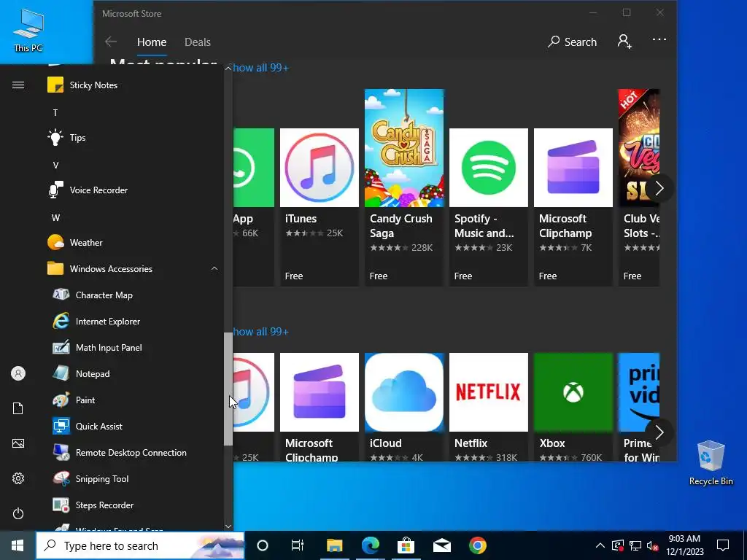
Task: Open the user account icon in Start
Action: [18, 373]
